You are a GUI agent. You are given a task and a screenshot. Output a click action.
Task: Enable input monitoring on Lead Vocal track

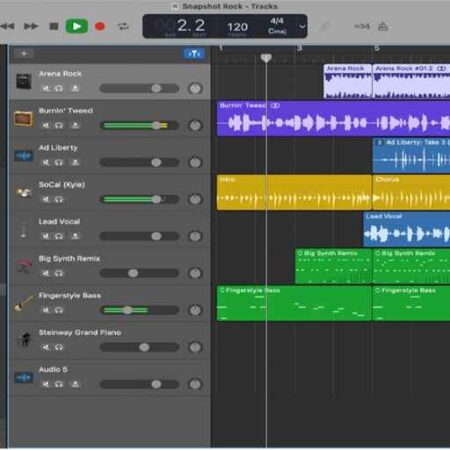pyautogui.click(x=75, y=236)
